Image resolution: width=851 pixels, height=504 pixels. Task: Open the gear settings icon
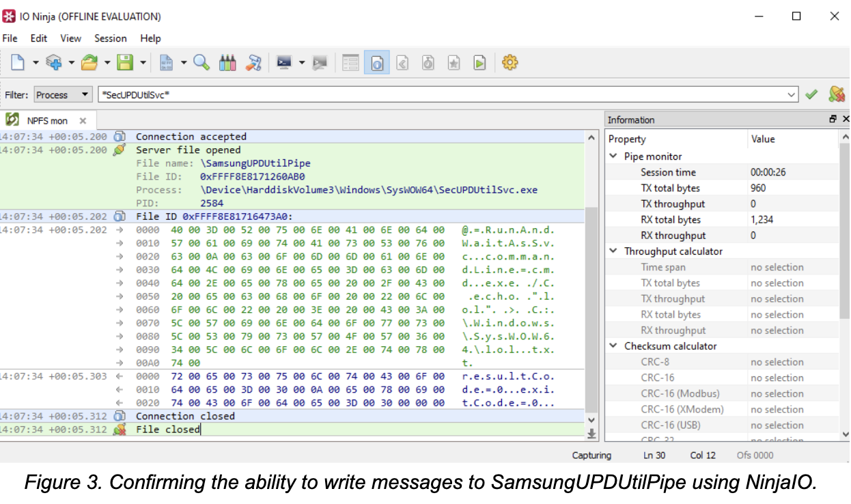[510, 63]
